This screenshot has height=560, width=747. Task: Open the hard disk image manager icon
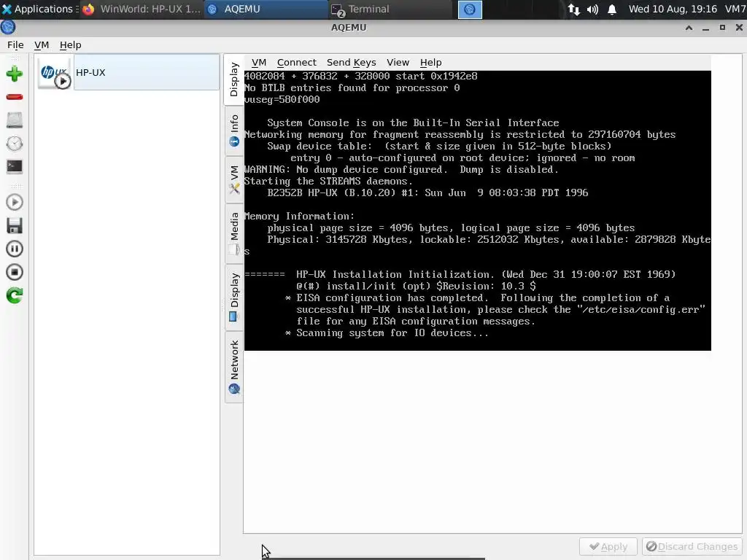point(15,120)
